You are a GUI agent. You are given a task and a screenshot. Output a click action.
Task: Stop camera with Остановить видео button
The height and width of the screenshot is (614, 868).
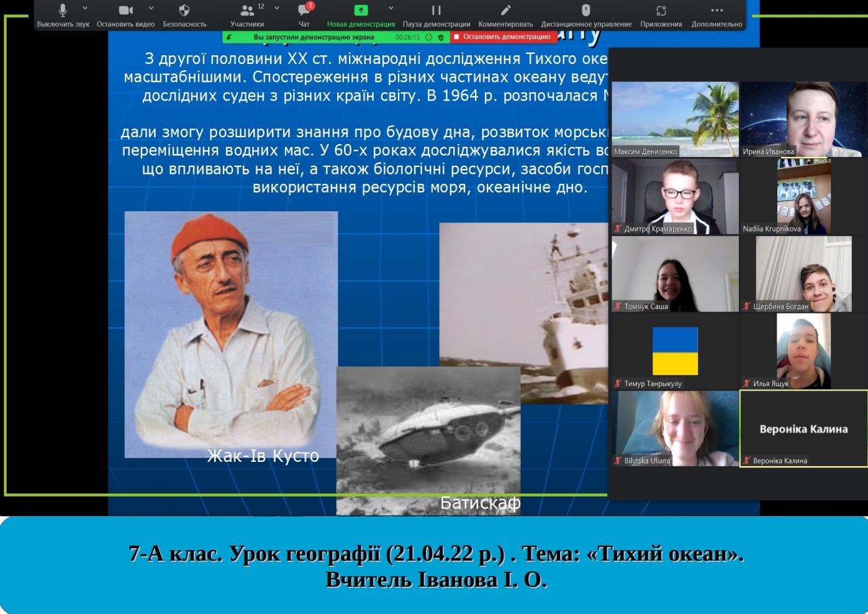125,11
